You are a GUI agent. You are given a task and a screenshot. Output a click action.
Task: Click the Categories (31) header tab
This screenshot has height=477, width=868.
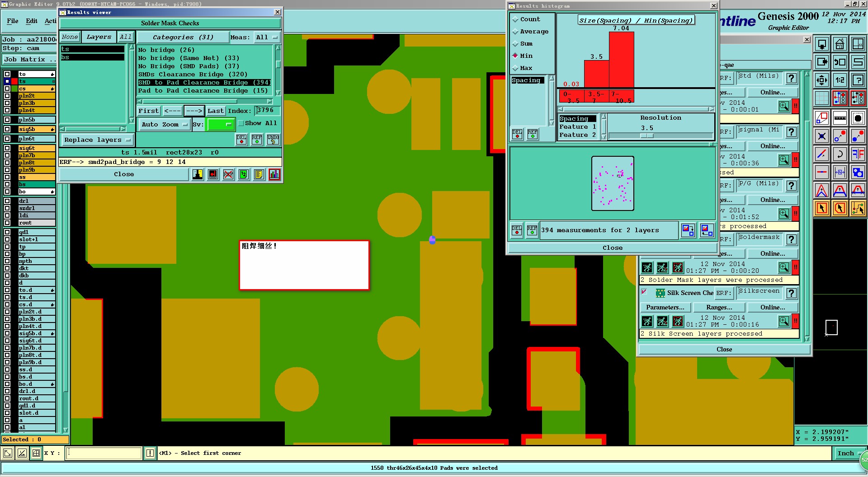tap(183, 37)
